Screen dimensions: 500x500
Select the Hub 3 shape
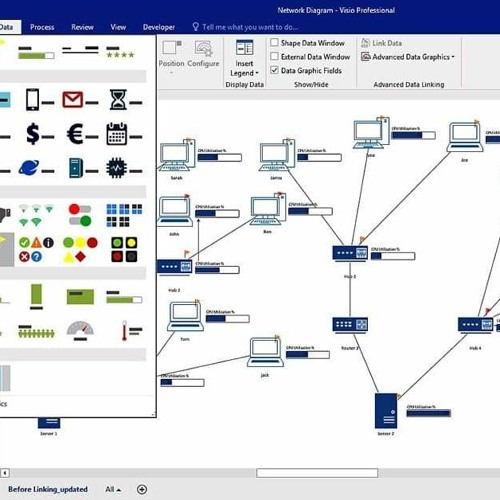tap(350, 253)
